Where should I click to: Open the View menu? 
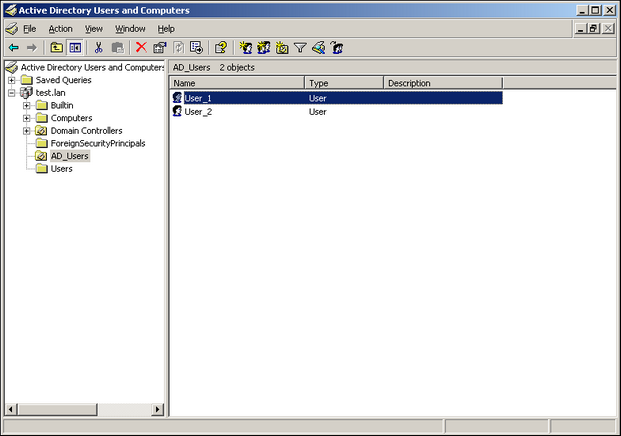pos(93,29)
